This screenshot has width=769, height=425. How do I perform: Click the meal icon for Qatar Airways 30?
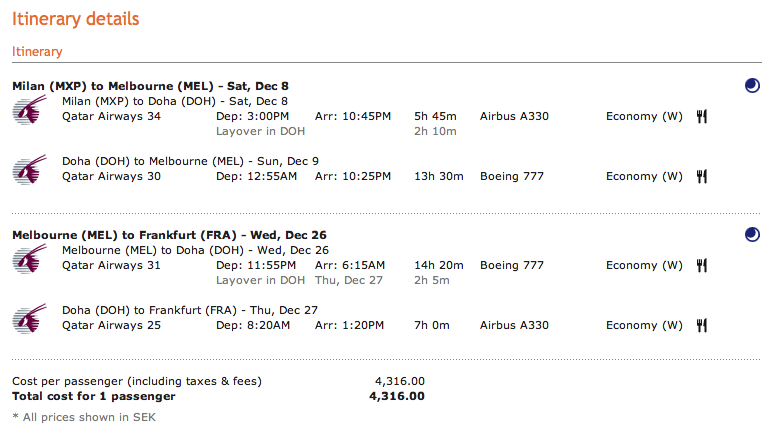702,177
